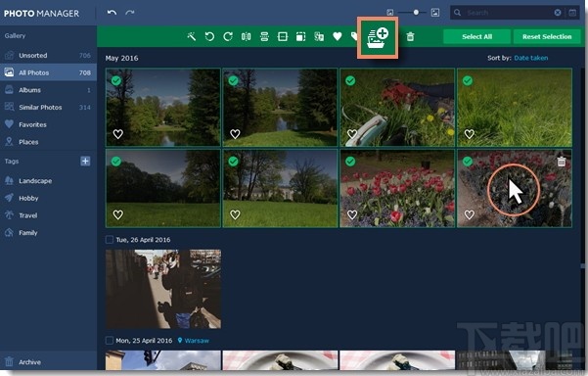Undo the last action
Screen dimensions: 588x376
[x=112, y=13]
